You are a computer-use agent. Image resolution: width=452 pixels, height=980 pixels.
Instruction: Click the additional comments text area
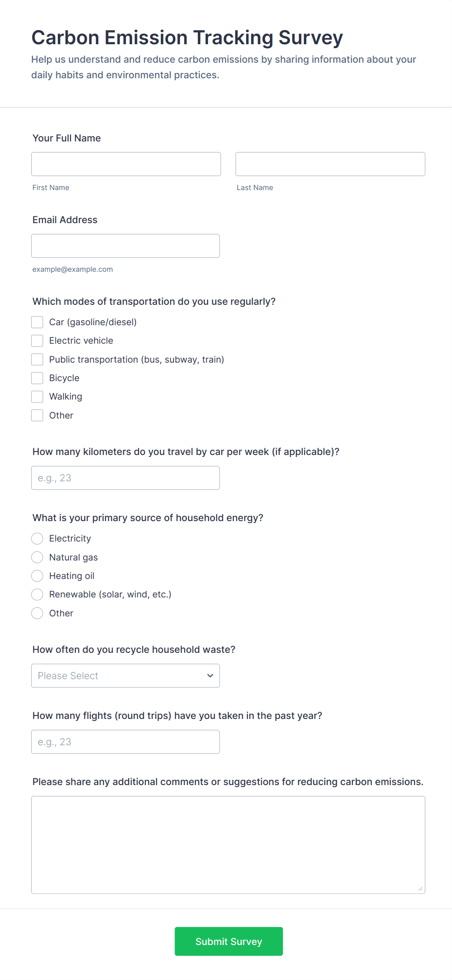pyautogui.click(x=228, y=844)
